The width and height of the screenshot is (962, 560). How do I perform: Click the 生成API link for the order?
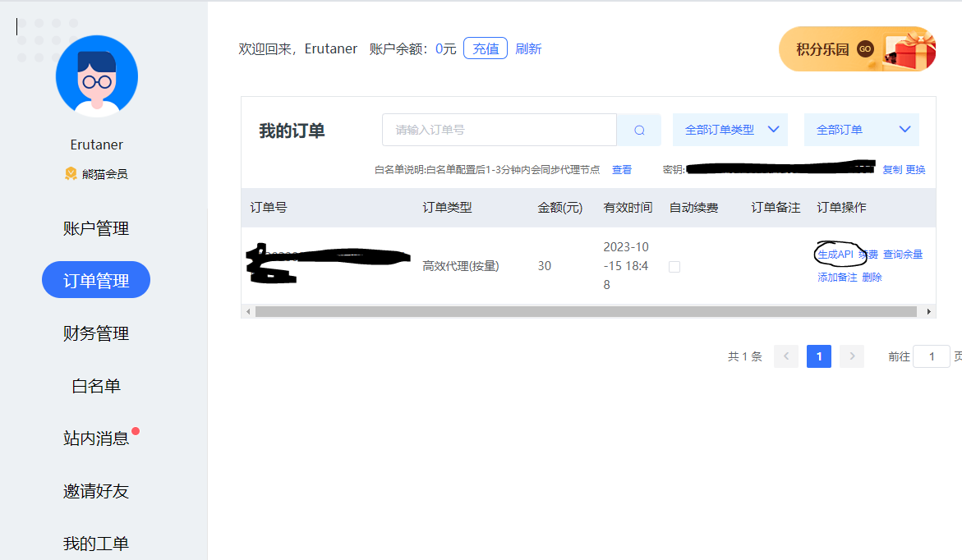[835, 254]
